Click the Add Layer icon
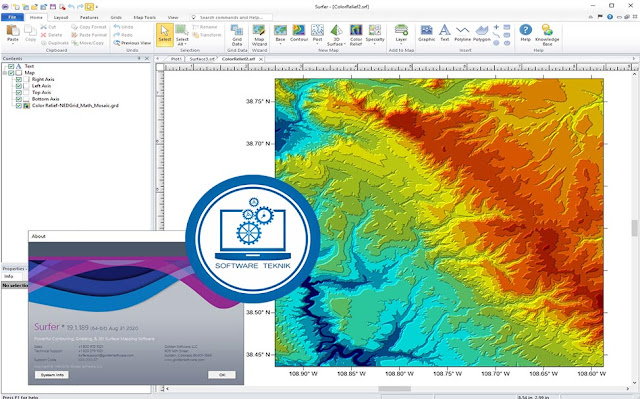The width and height of the screenshot is (640, 399). coord(401,30)
